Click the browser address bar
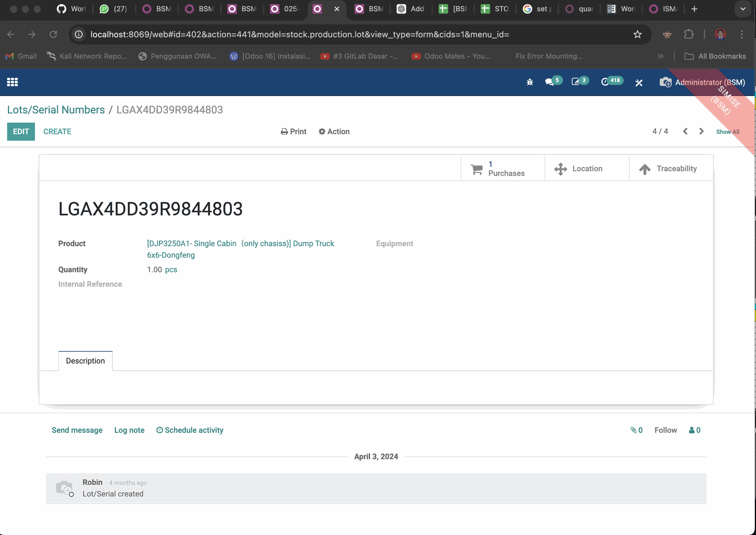Screen dimensions: 756x535 click(299, 34)
